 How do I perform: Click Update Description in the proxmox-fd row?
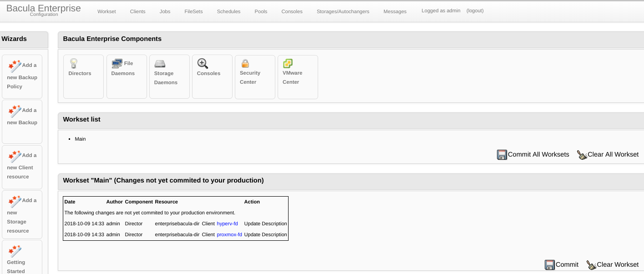tap(265, 235)
